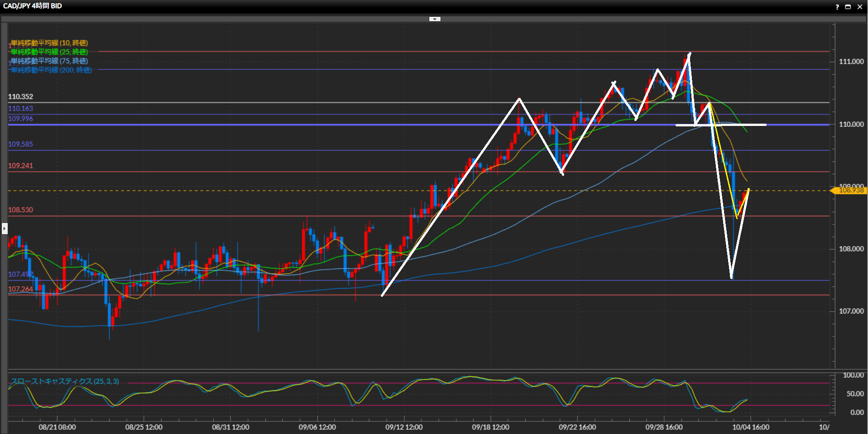868x434 pixels.
Task: Select the 109.996 horizontal line label
Action: tap(21, 119)
